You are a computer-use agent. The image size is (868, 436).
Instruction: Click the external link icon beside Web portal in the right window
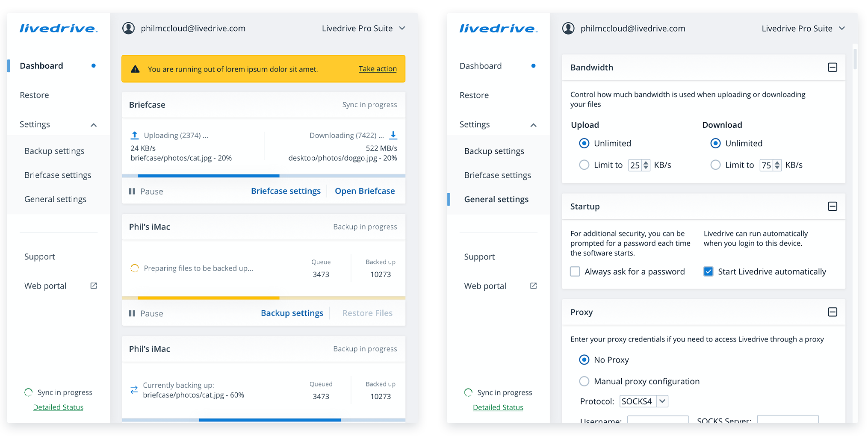[534, 286]
